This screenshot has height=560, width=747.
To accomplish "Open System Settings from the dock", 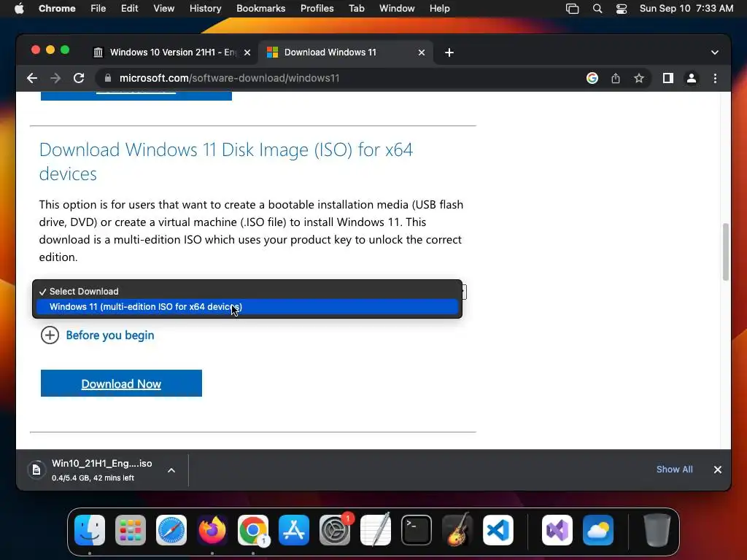I will tap(334, 530).
